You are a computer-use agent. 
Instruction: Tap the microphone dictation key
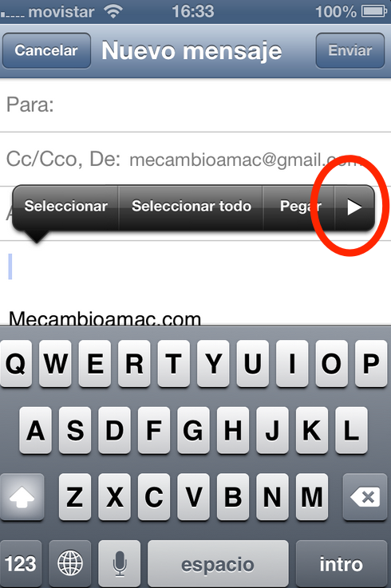click(x=120, y=563)
